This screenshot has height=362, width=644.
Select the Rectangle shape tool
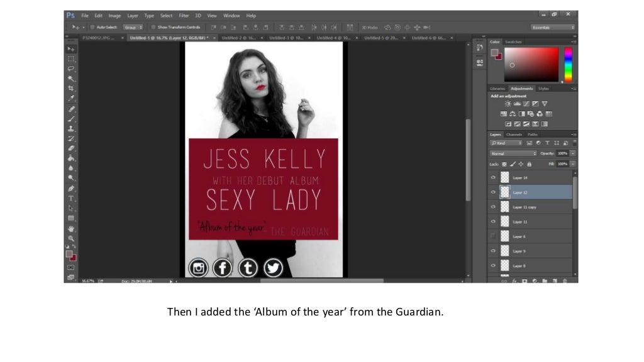[x=71, y=218]
